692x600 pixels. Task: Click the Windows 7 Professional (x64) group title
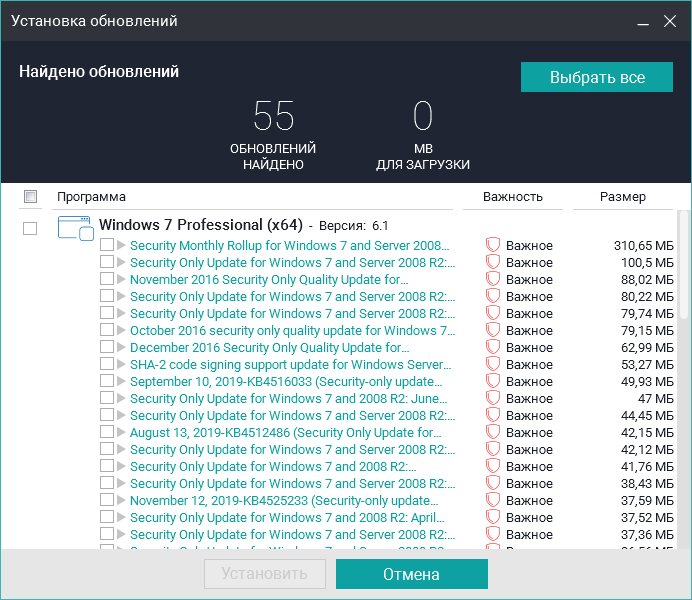click(201, 225)
